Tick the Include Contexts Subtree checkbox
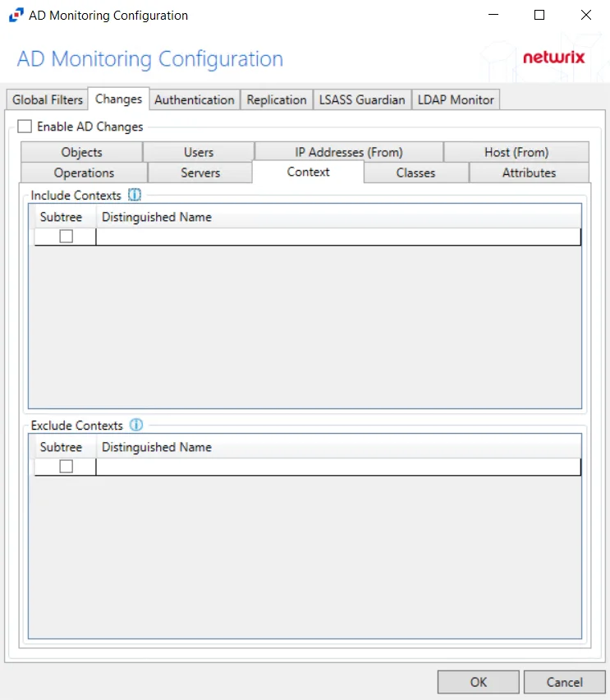This screenshot has width=610, height=700. click(66, 236)
